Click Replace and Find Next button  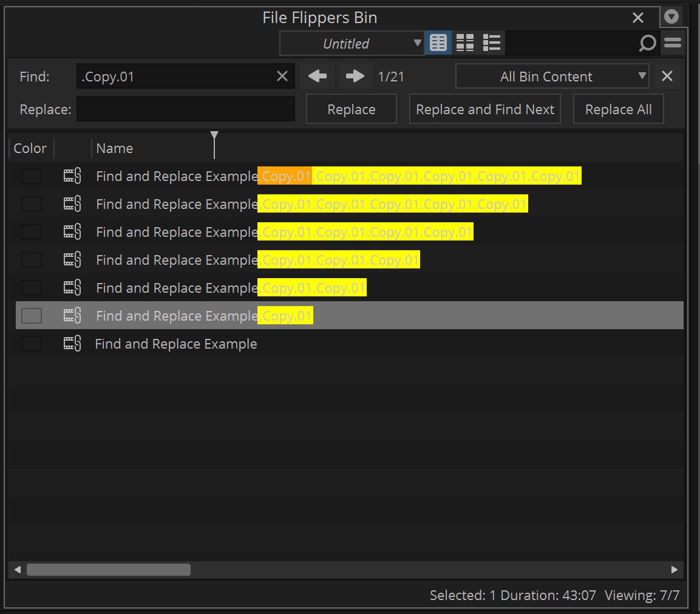tap(485, 109)
